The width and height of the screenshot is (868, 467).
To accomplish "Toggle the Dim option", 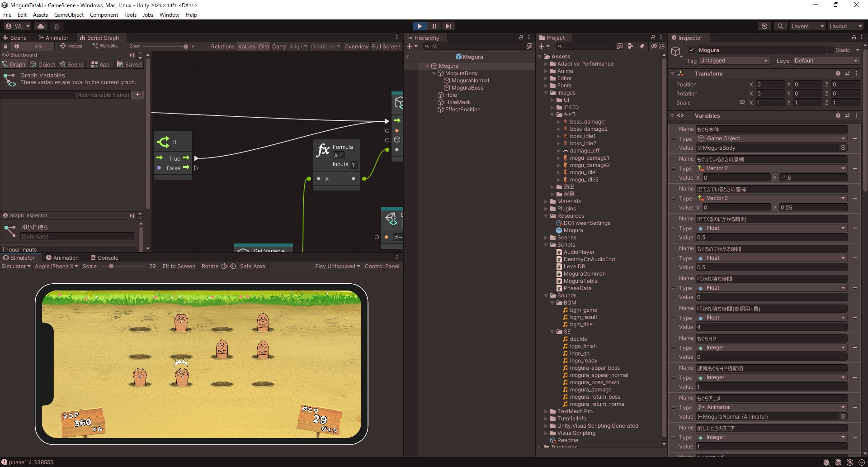I will 264,46.
